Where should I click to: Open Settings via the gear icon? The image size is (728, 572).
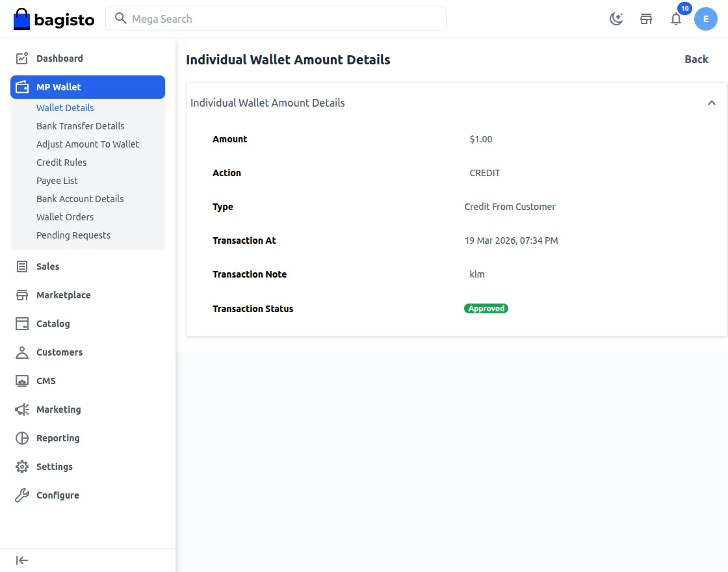(22, 466)
